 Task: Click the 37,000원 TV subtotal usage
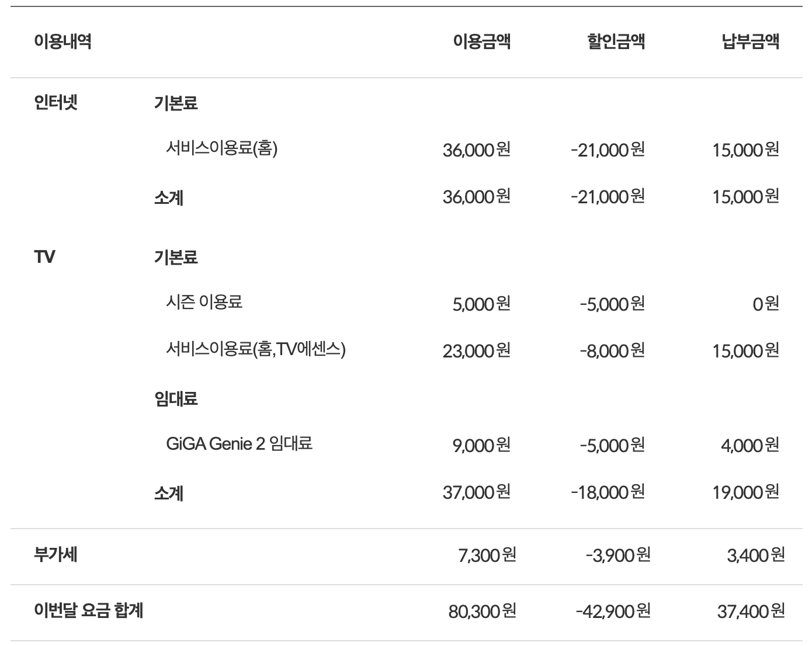coord(476,492)
